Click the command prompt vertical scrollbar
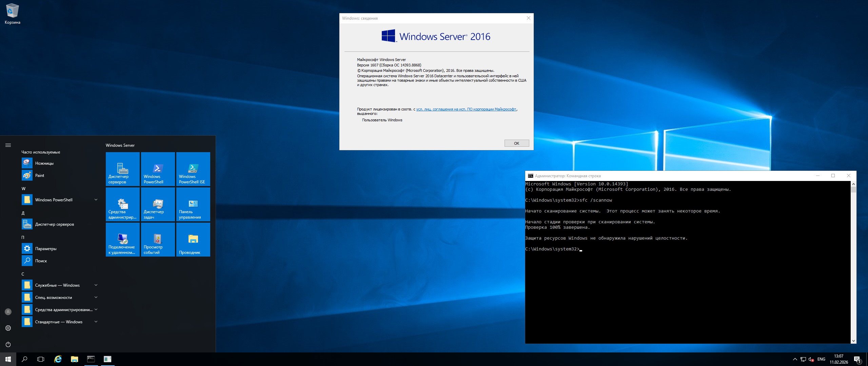This screenshot has width=868, height=366. (x=853, y=264)
